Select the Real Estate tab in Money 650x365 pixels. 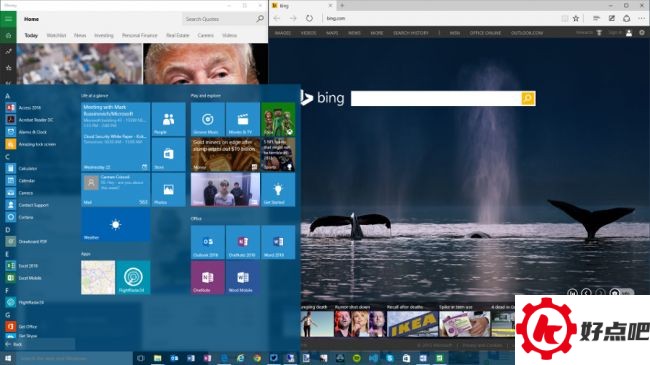click(177, 35)
